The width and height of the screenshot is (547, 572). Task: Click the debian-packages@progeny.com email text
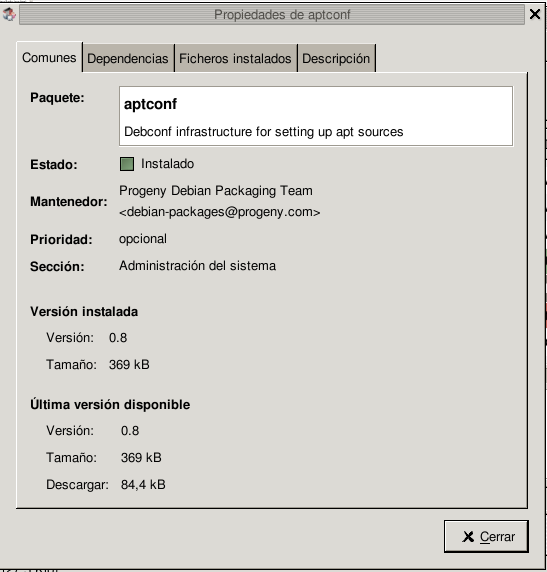220,212
